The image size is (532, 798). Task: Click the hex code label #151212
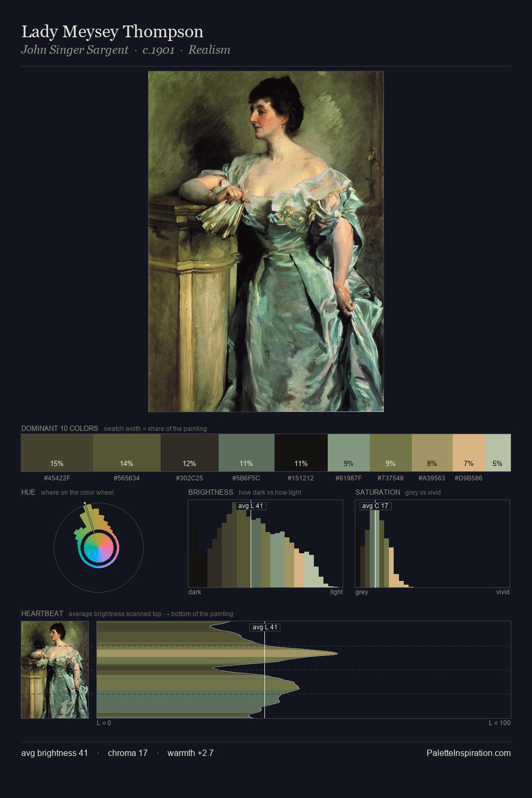pyautogui.click(x=301, y=478)
